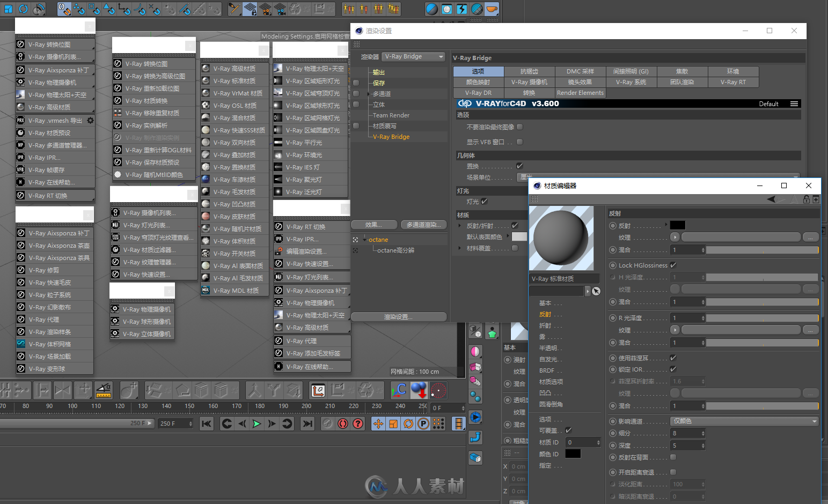828x504 pixels.
Task: Select octane render setting in list
Action: [x=378, y=240]
